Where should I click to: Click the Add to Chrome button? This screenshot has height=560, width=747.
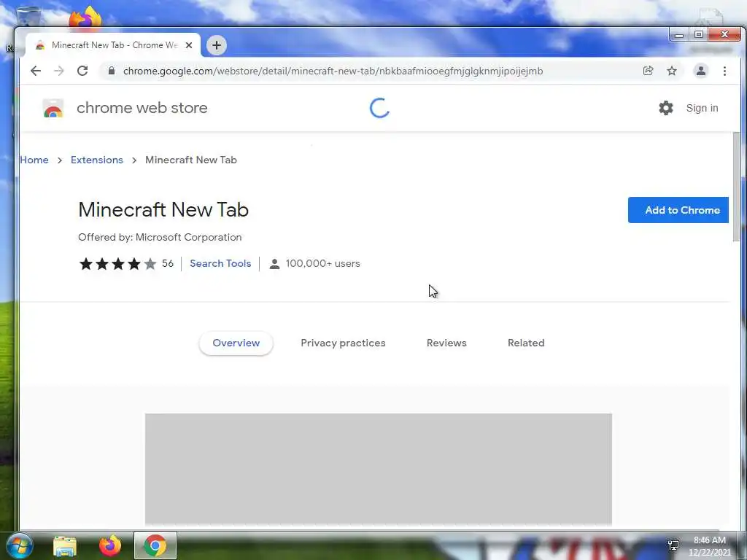pos(678,210)
